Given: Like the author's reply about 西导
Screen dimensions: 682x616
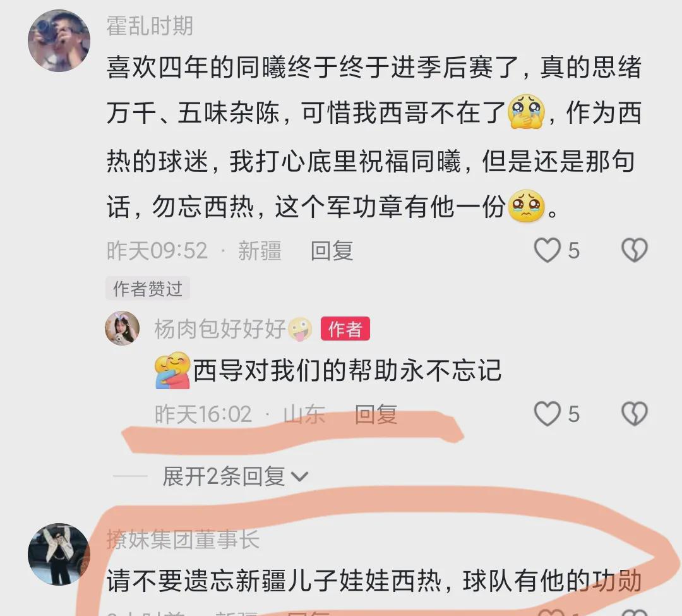Looking at the screenshot, I should tap(547, 413).
